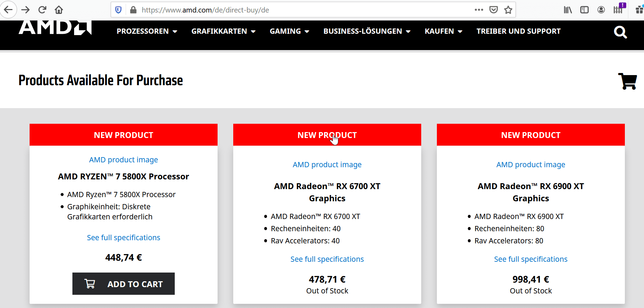Bookmark this page with the star icon
This screenshot has height=308, width=644.
point(508,10)
